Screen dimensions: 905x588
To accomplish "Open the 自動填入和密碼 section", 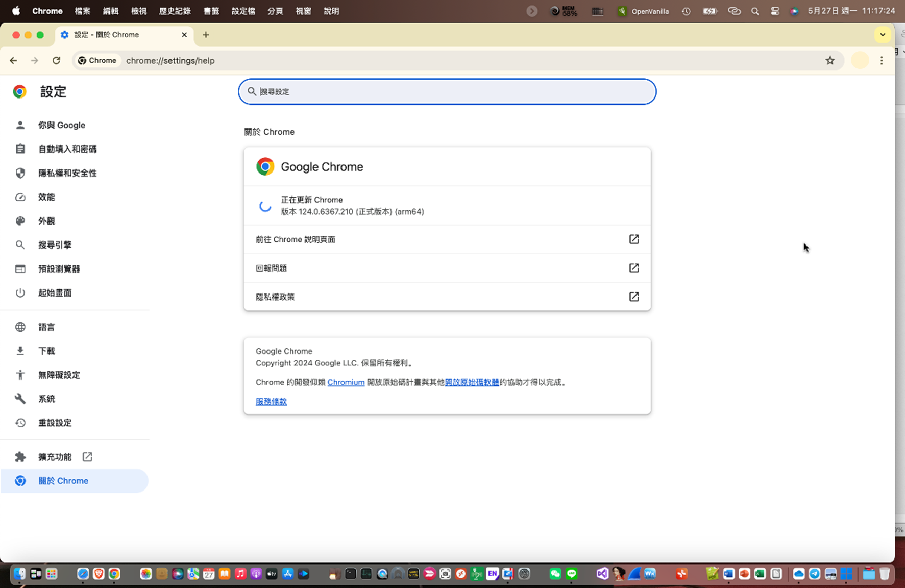I will pyautogui.click(x=67, y=149).
